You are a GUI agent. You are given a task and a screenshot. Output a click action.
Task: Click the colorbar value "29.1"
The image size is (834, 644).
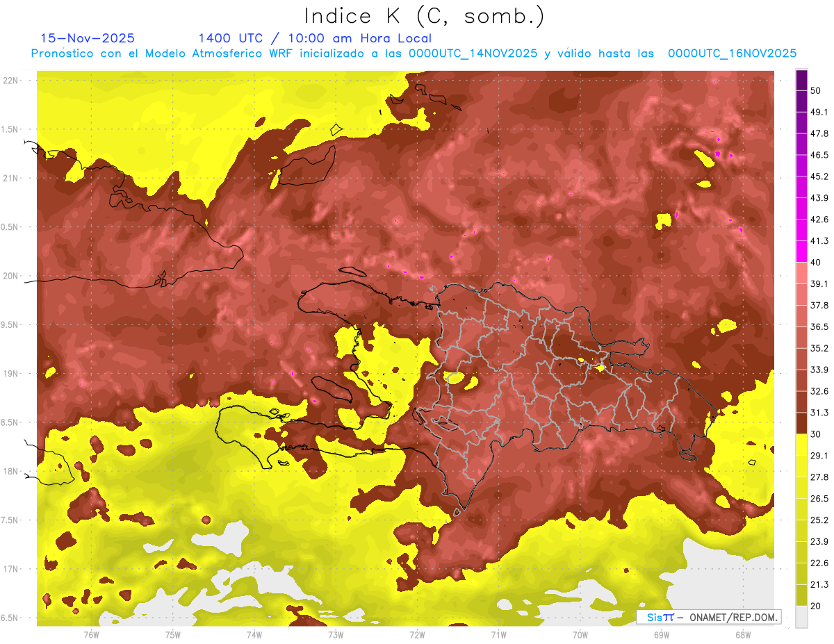[819, 456]
